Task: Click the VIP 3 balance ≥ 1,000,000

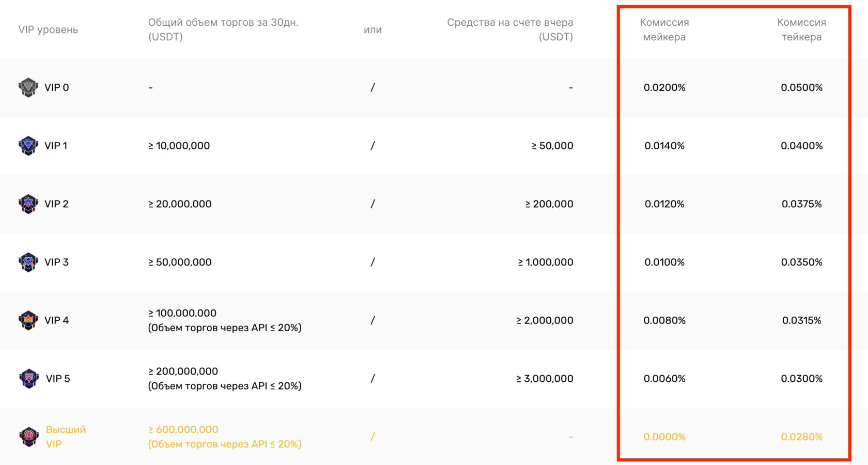Action: tap(546, 262)
